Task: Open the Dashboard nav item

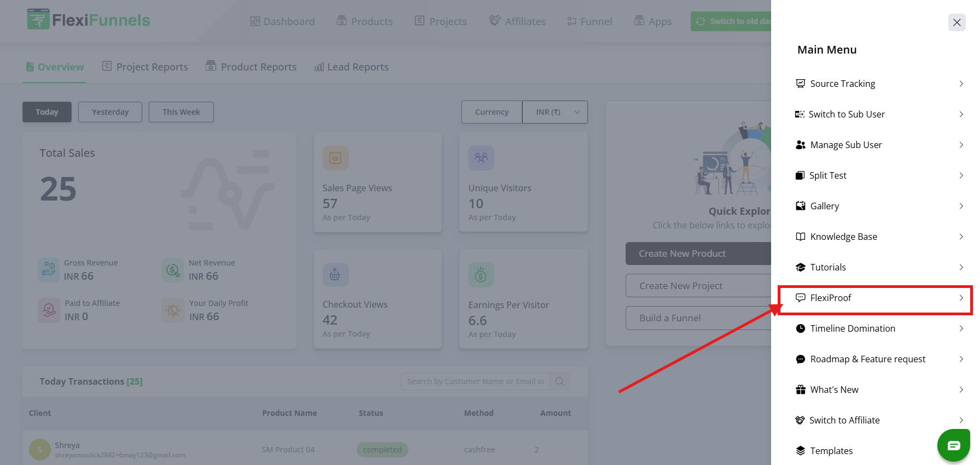Action: click(x=282, y=21)
